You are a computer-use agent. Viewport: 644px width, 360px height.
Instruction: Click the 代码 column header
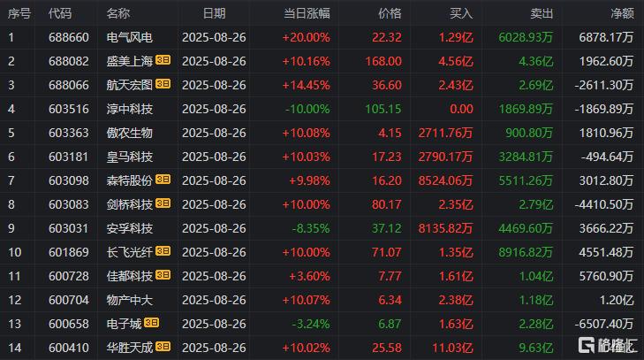[60, 13]
